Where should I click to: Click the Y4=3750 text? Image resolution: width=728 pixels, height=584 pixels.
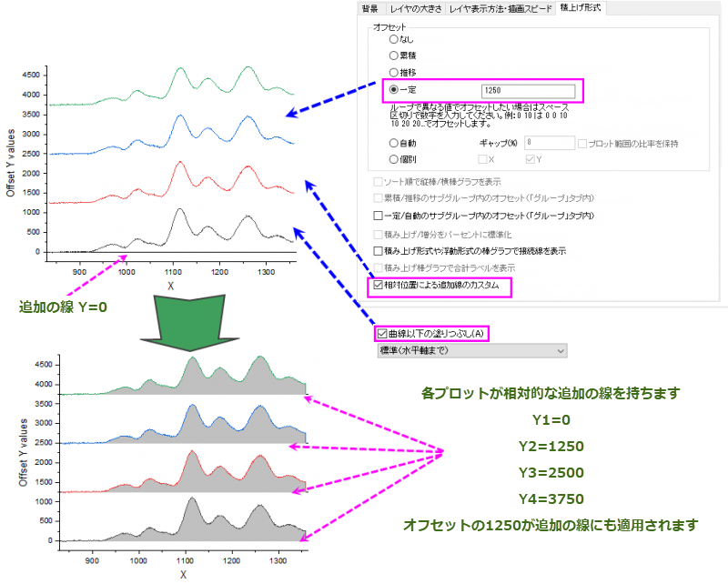[x=551, y=499]
